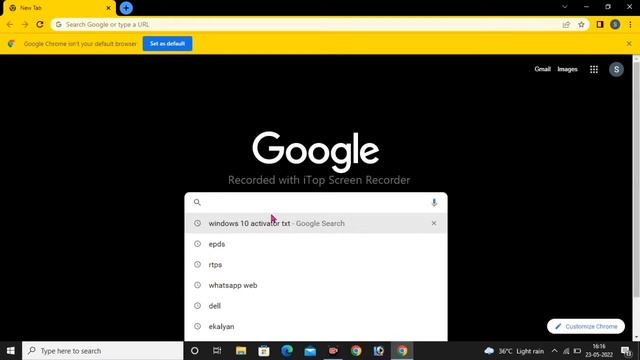The width and height of the screenshot is (640, 360).
Task: Dismiss the default browser infobar
Action: (629, 43)
